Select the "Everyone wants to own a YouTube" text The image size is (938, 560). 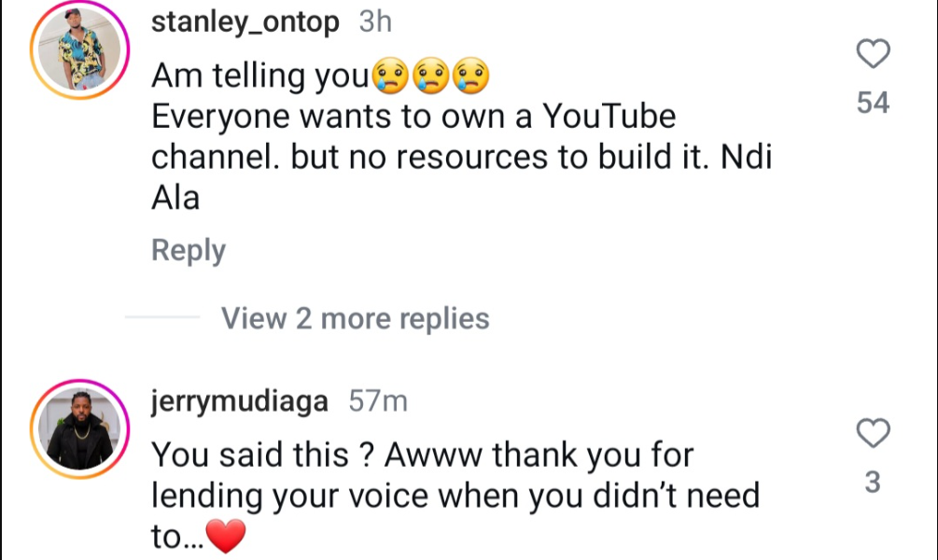click(x=413, y=118)
